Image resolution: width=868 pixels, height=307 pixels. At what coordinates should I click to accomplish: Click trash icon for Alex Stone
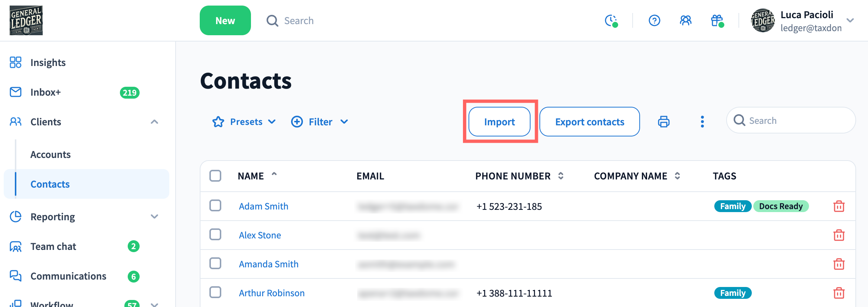pos(839,235)
